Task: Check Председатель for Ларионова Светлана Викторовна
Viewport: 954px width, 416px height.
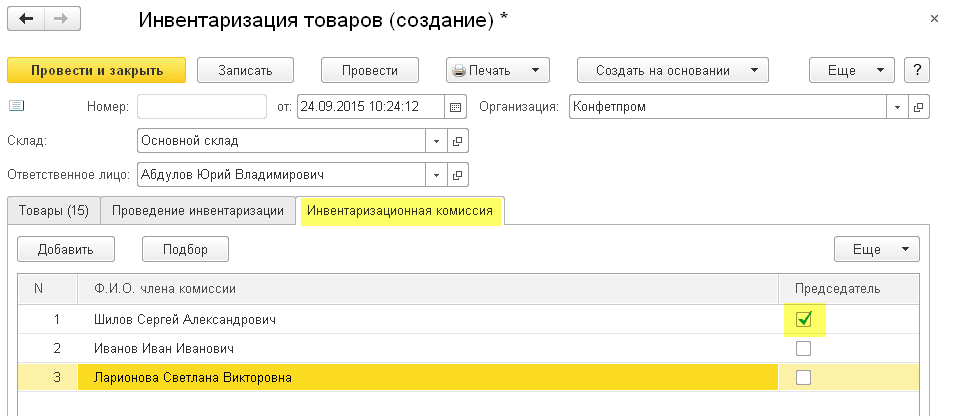Action: tap(803, 377)
